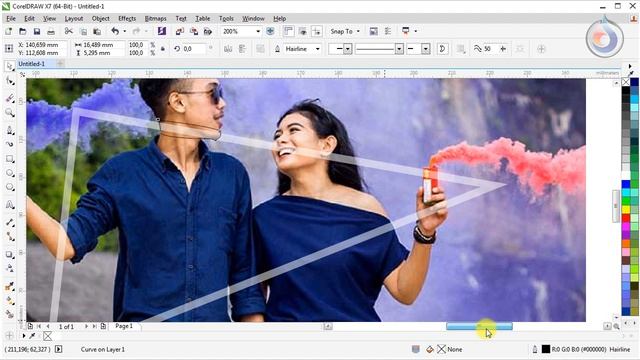Select the Rectangle tool

[x=10, y=159]
